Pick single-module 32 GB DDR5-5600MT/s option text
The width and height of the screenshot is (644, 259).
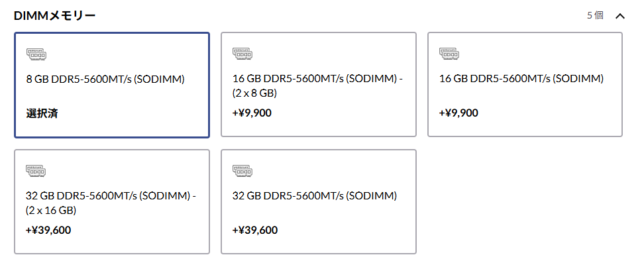pos(315,196)
